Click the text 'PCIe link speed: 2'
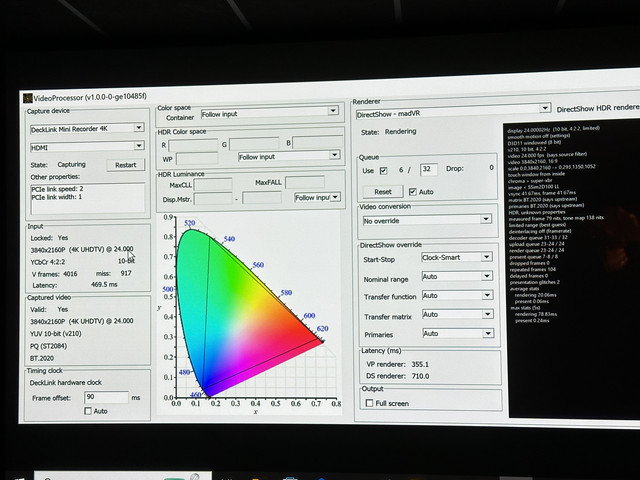 (x=57, y=189)
